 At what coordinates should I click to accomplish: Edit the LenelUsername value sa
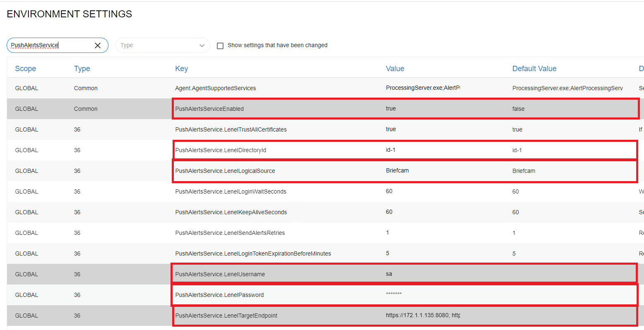[389, 274]
